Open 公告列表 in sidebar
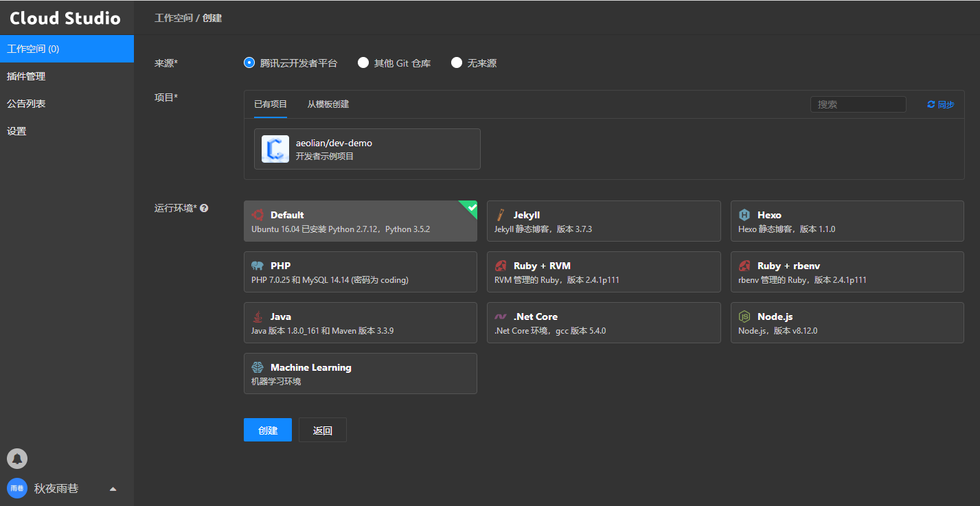Viewport: 980px width, 506px height. tap(67, 104)
